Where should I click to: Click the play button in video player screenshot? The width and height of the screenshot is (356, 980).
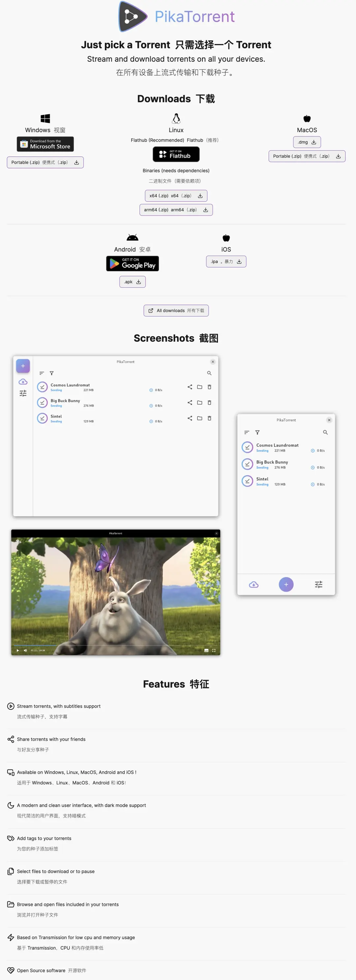[17, 650]
